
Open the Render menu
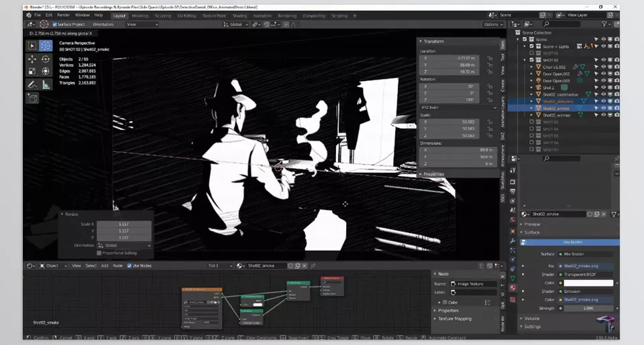[x=63, y=14]
